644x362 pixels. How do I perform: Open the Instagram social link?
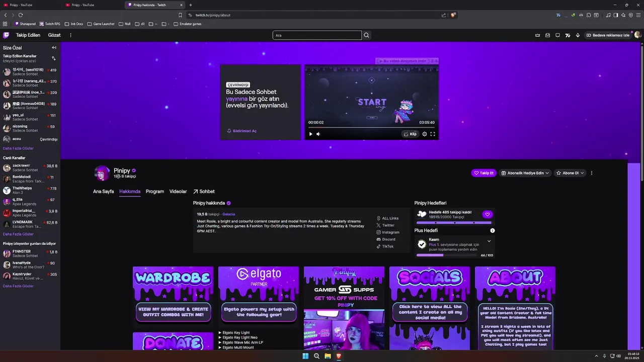(388, 232)
